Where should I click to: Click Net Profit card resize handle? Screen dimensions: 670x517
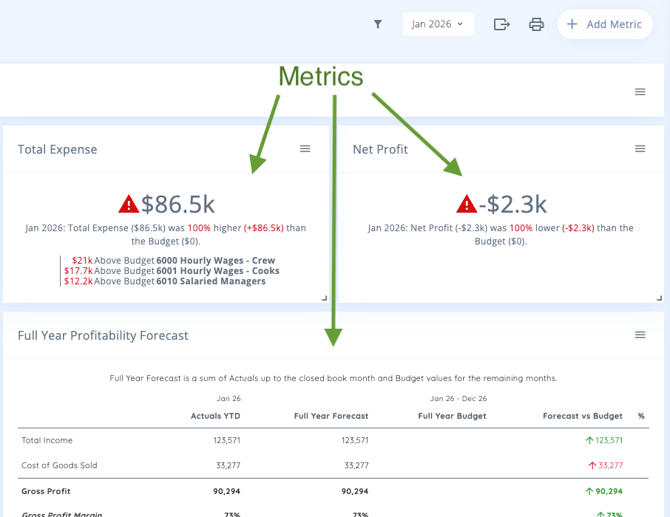pos(659,298)
